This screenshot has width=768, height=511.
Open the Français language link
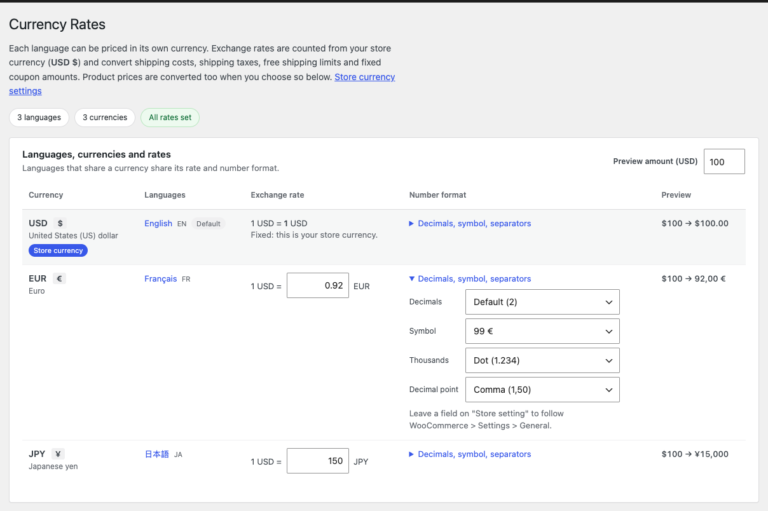(160, 279)
